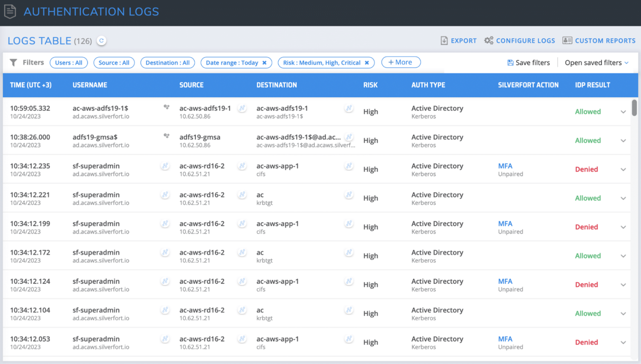Click username icon for adfs19-gmsa$ row
Viewport: 641px width, 364px height.
click(166, 136)
